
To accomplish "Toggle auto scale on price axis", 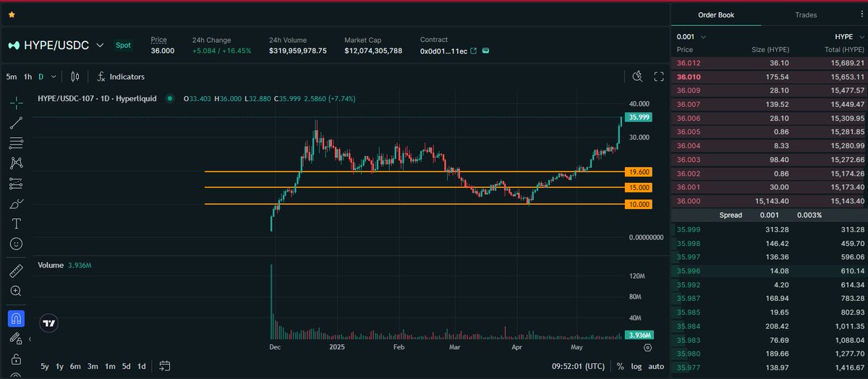I will (655, 366).
